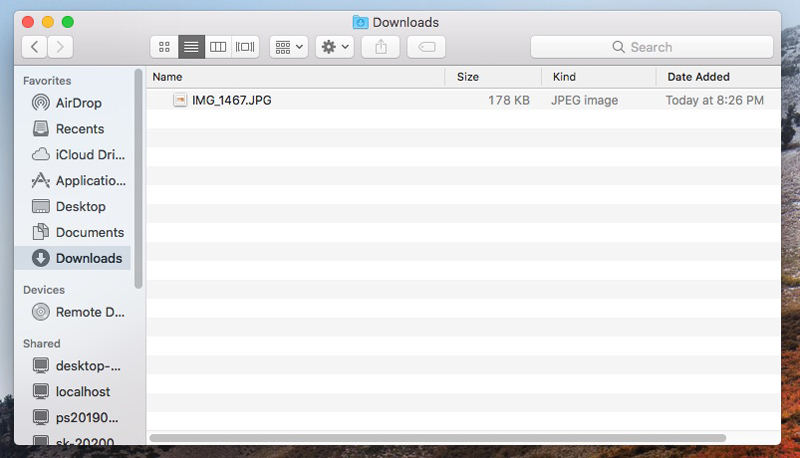
Task: Click the IMG_1467.JPG thumbnail icon
Action: pos(180,100)
